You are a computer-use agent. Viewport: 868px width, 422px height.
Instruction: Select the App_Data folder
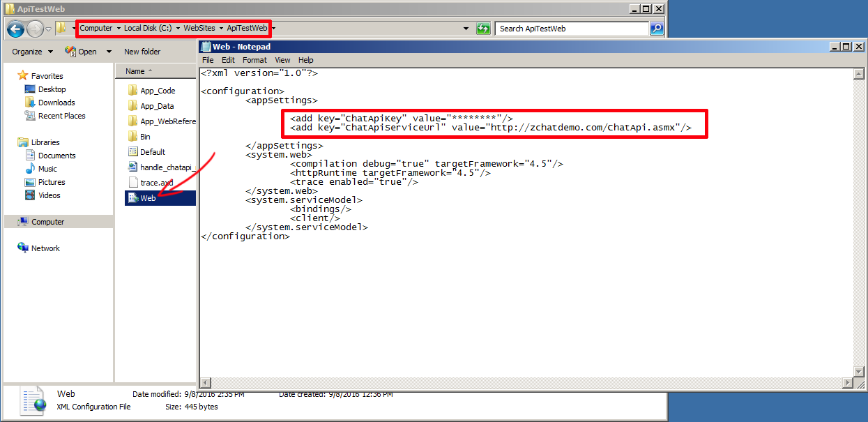157,106
